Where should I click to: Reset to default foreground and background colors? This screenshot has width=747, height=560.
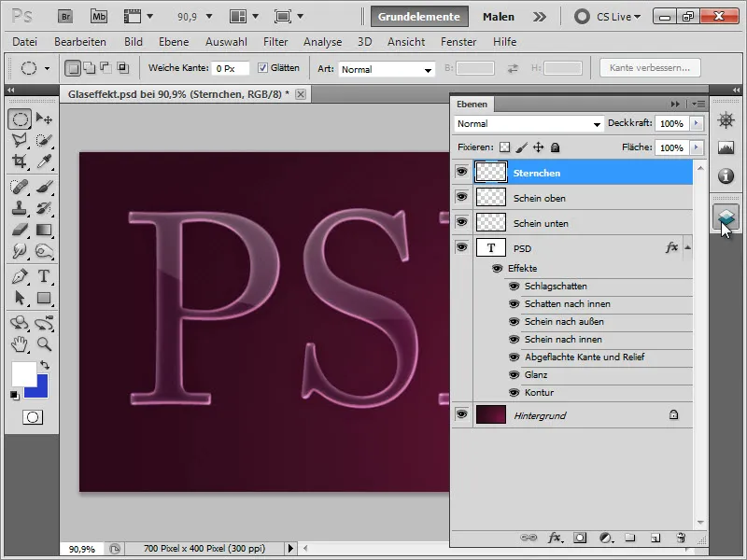(15, 395)
